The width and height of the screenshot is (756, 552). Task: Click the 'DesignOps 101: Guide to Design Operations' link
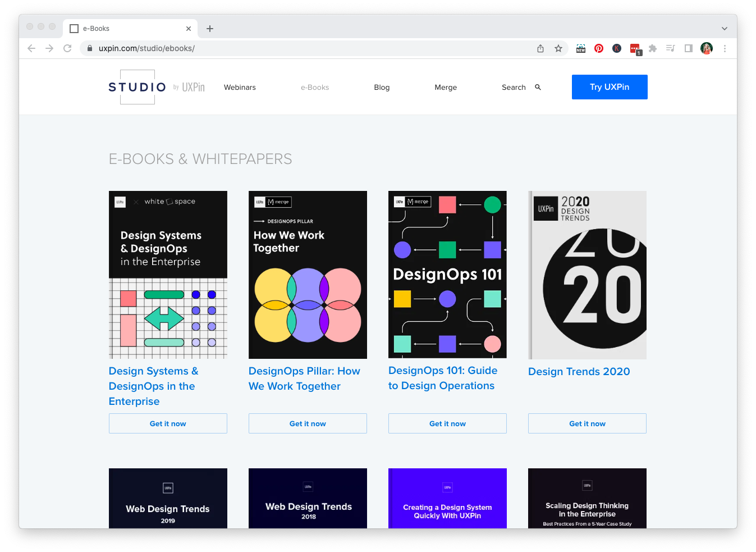coord(443,378)
